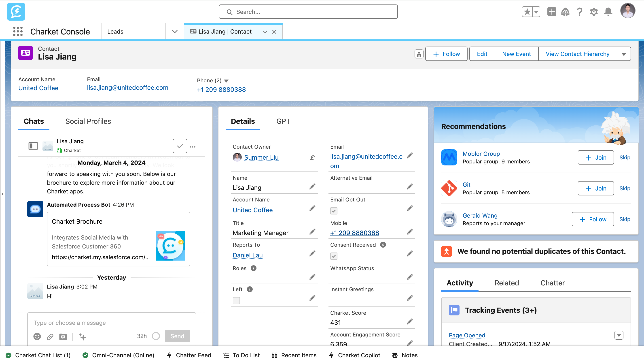Open To Do List utility

click(241, 355)
